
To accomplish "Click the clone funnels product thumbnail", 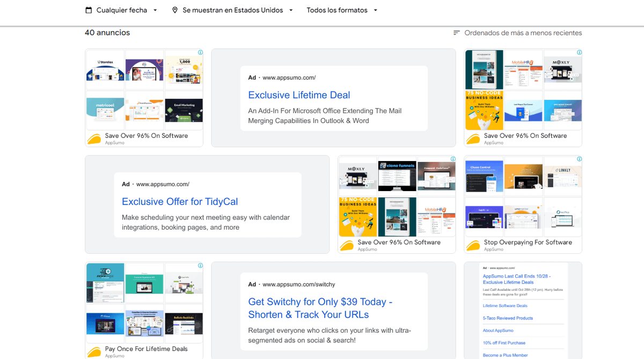I will pos(397,176).
